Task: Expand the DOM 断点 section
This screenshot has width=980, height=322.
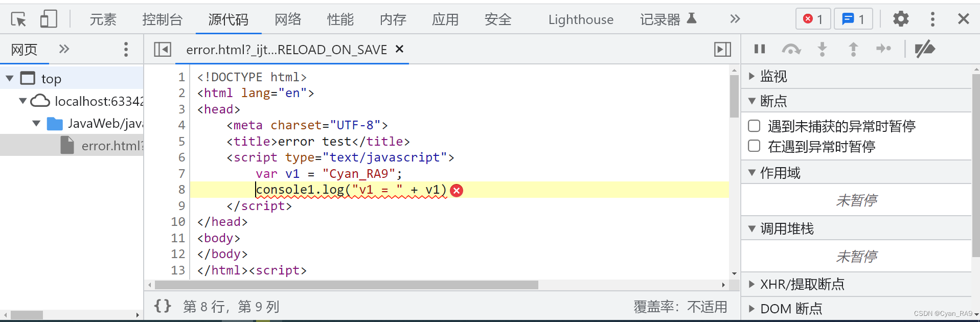Action: coord(751,308)
